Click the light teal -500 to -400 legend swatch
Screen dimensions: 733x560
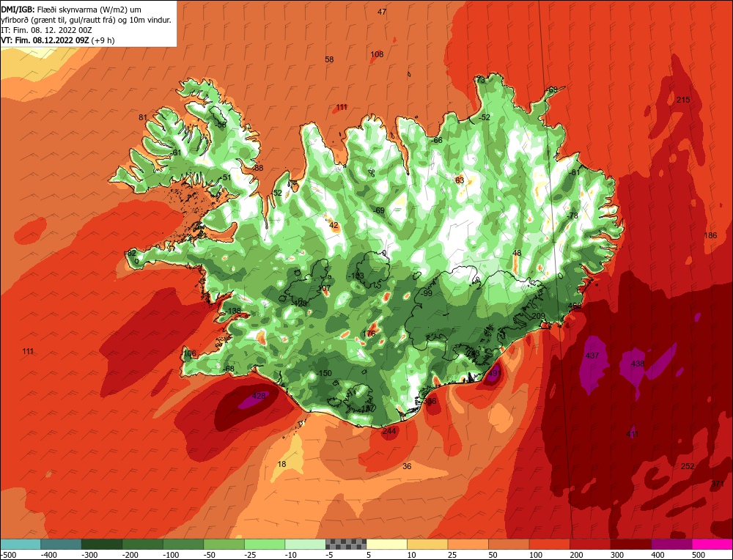tap(20, 545)
